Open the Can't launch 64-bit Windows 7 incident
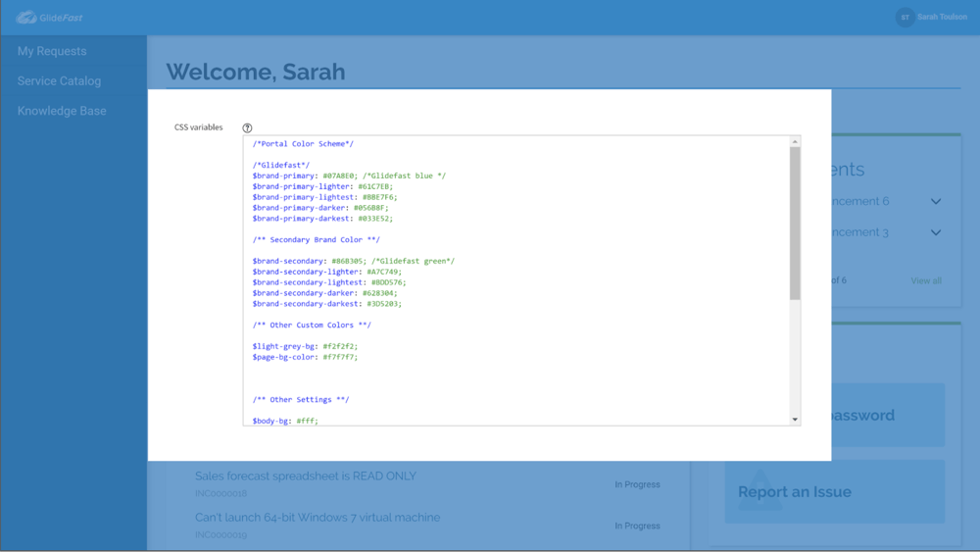Screen dimensions: 980x552 point(318,518)
